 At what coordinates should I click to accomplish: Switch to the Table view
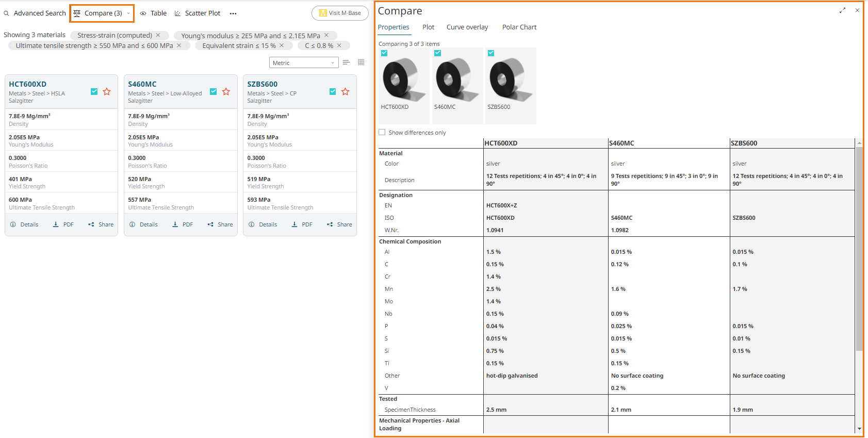(153, 13)
